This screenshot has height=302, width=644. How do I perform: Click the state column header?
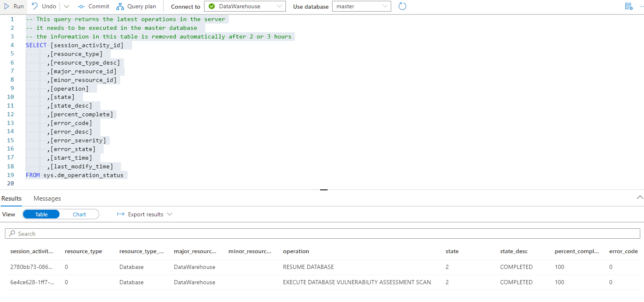[x=452, y=251]
